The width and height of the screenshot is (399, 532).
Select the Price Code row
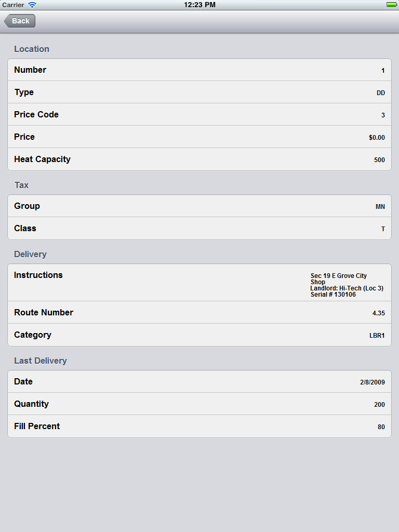[x=199, y=114]
